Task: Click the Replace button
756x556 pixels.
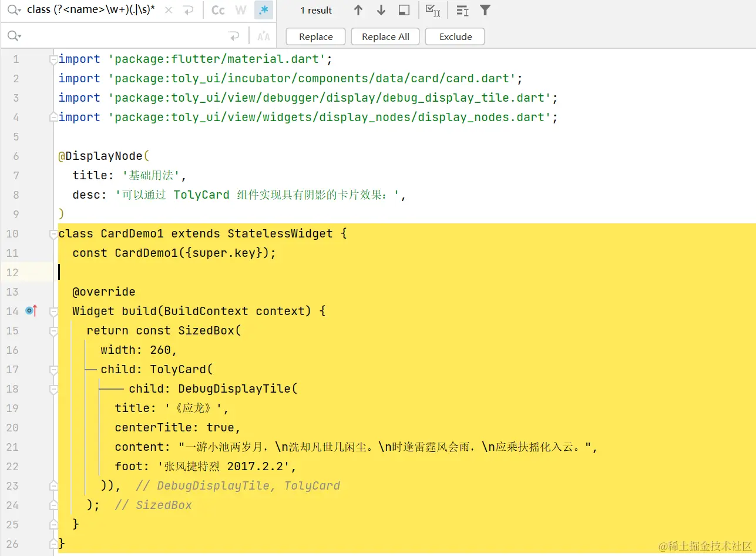Action: tap(316, 36)
